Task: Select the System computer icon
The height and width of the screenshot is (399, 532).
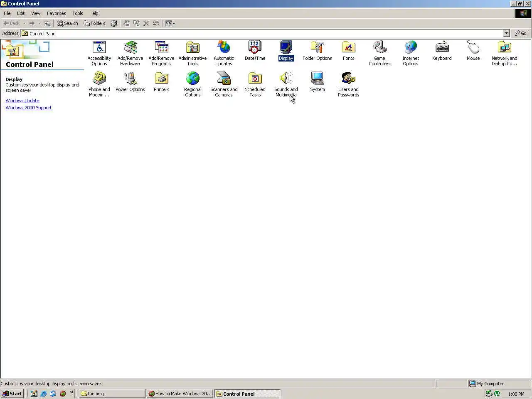Action: pos(317,82)
